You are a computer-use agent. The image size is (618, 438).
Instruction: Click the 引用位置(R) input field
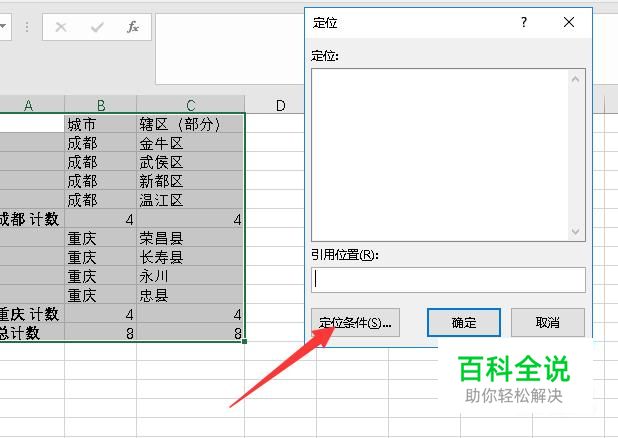pos(448,280)
